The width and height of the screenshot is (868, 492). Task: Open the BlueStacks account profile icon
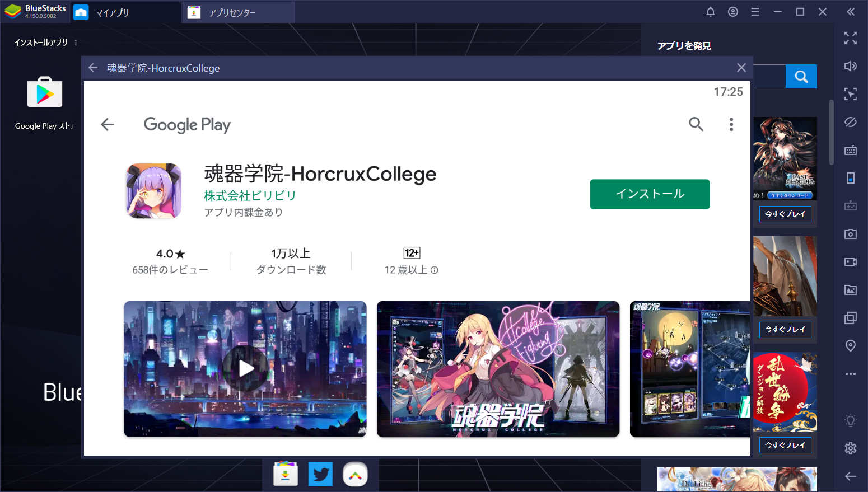click(x=733, y=12)
